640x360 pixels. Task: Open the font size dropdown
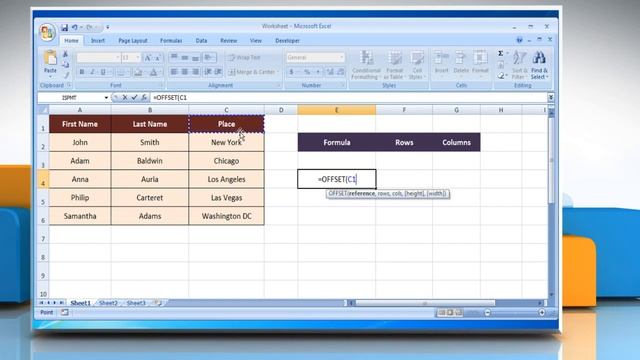point(138,58)
